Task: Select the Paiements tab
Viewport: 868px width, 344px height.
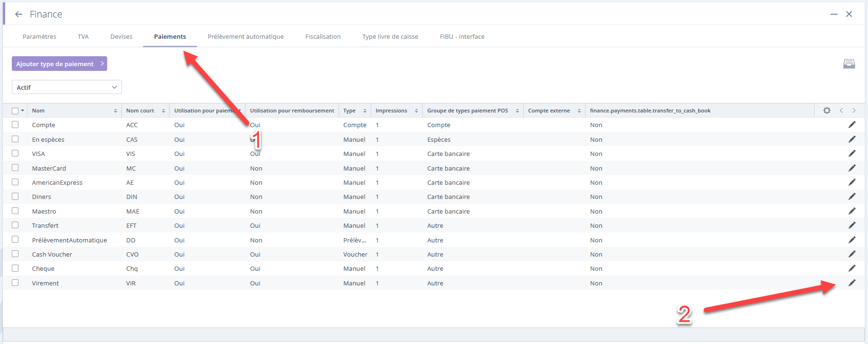Action: (170, 36)
